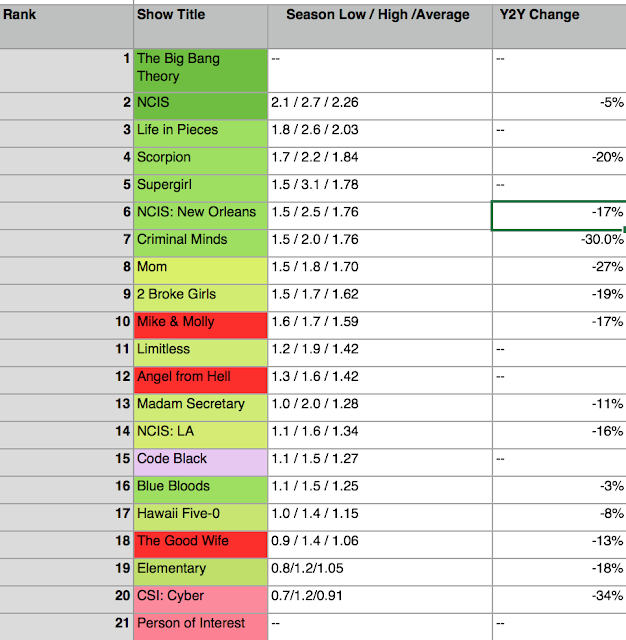The height and width of the screenshot is (640, 626).
Task: Select the Person of Interest cell
Action: 200,624
